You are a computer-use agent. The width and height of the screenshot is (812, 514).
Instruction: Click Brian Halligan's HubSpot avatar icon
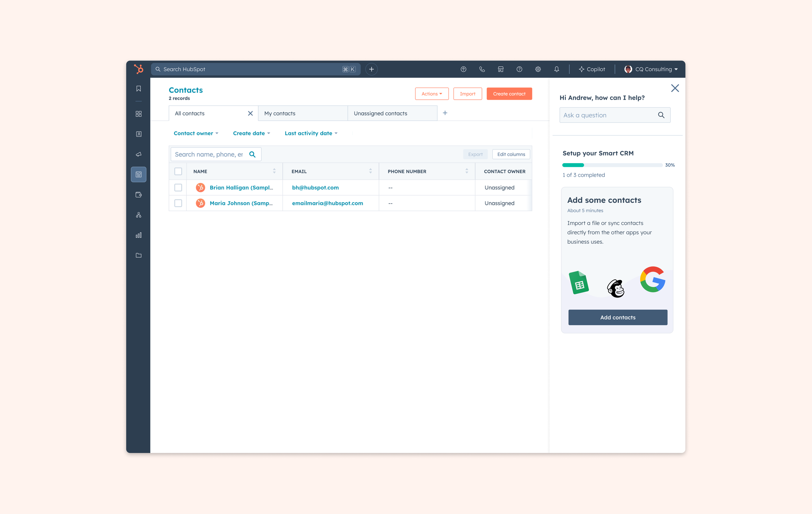point(200,187)
